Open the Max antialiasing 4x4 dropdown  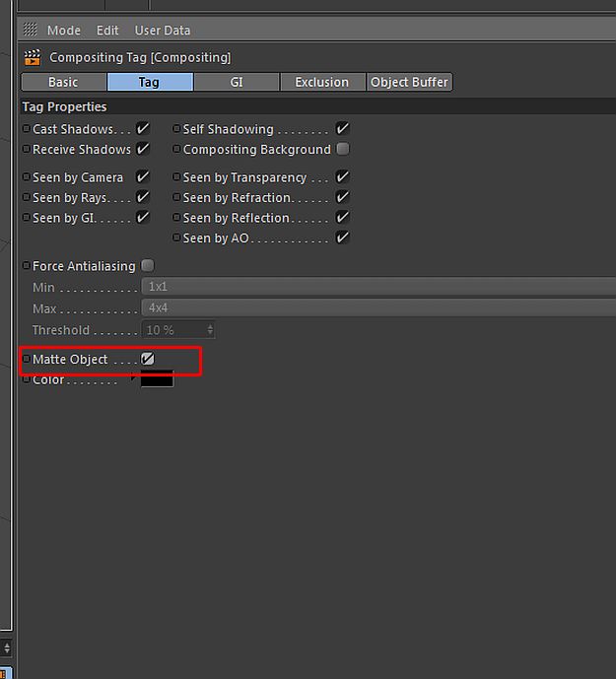click(x=378, y=307)
